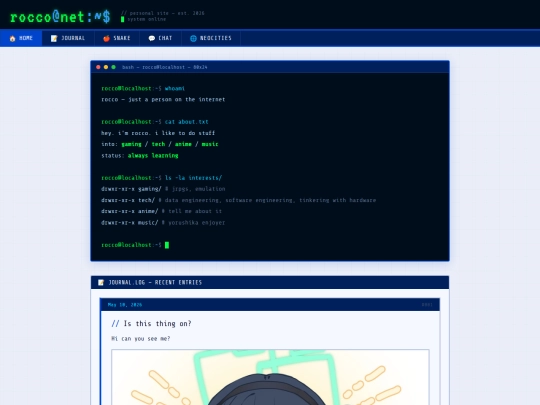Click the 'cat about.txt' command
540x405 pixels.
[x=186, y=122]
